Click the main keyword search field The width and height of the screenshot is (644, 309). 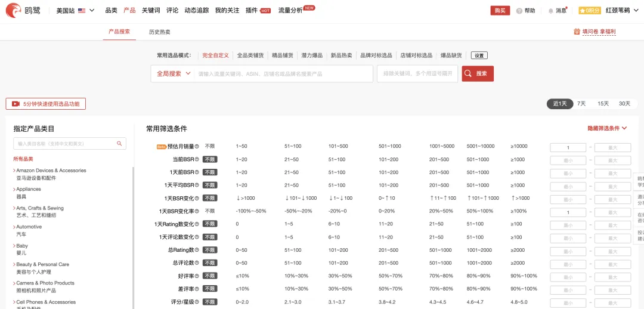pyautogui.click(x=283, y=73)
